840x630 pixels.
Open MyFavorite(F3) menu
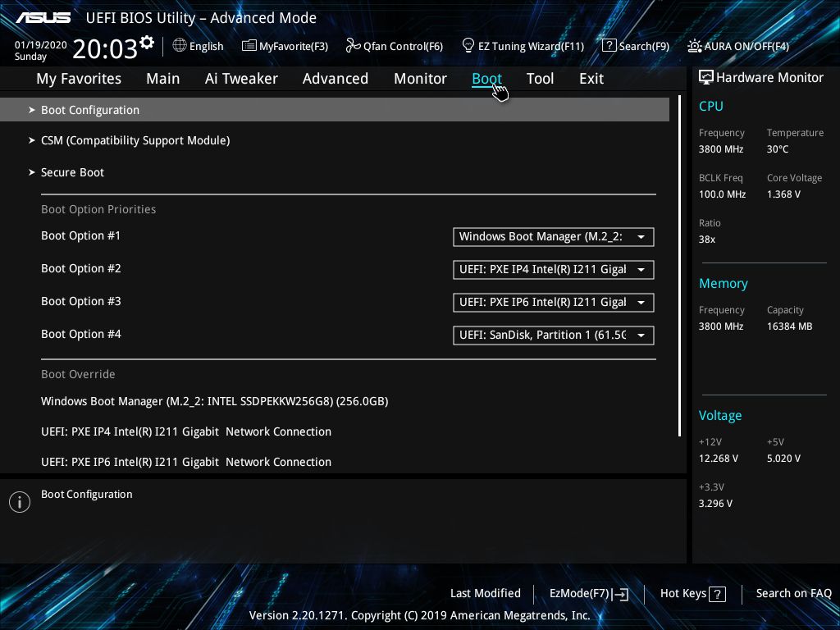(285, 46)
